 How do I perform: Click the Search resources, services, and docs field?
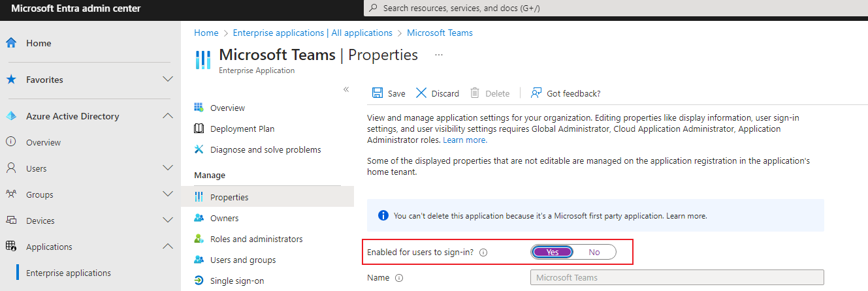point(615,8)
